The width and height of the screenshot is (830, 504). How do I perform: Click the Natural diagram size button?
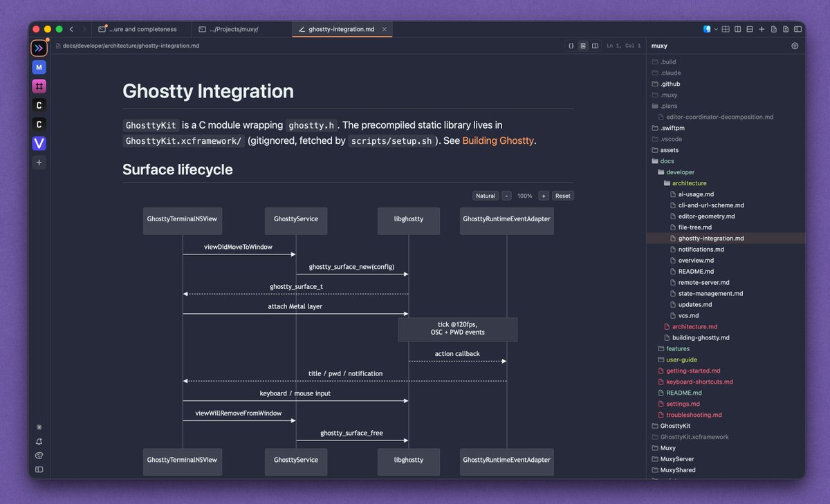[x=485, y=196]
